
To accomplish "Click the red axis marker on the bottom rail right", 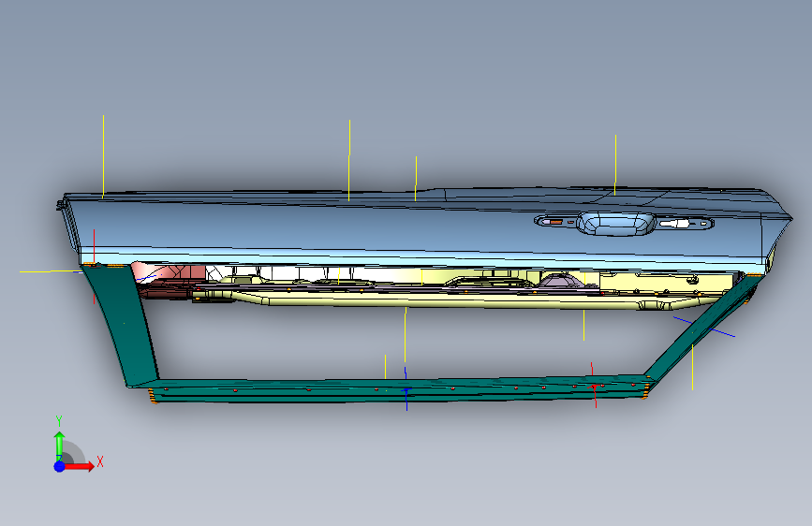I will [595, 386].
